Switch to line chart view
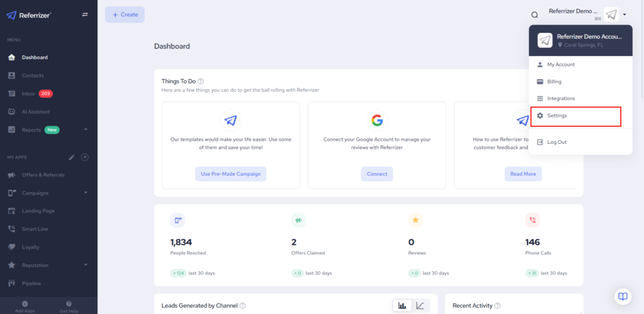Image resolution: width=644 pixels, height=314 pixels. click(420, 306)
